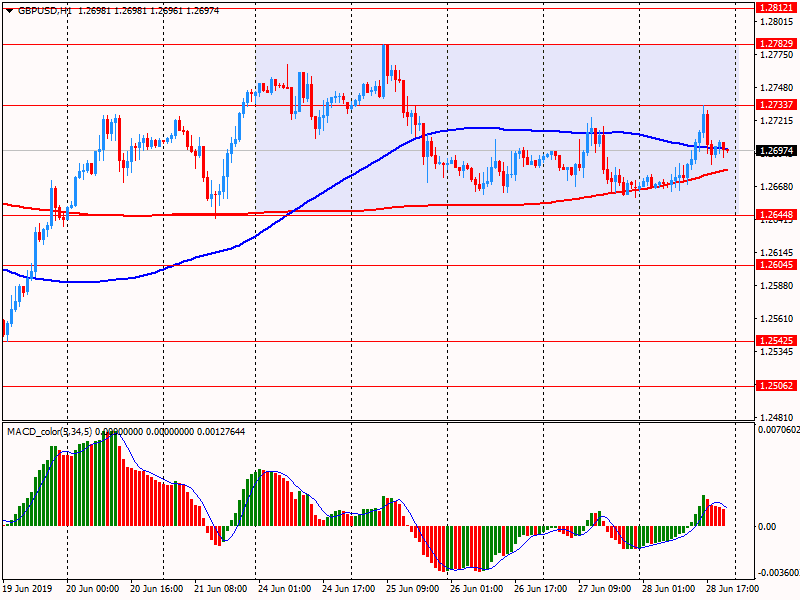Click the 27 Jun 09:00 time label
Screen dimensions: 800x600
[604, 588]
